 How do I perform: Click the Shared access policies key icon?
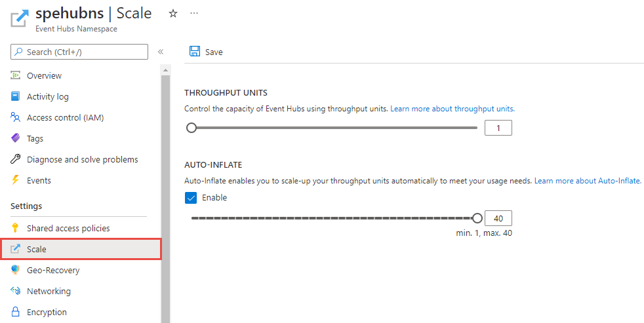point(16,228)
